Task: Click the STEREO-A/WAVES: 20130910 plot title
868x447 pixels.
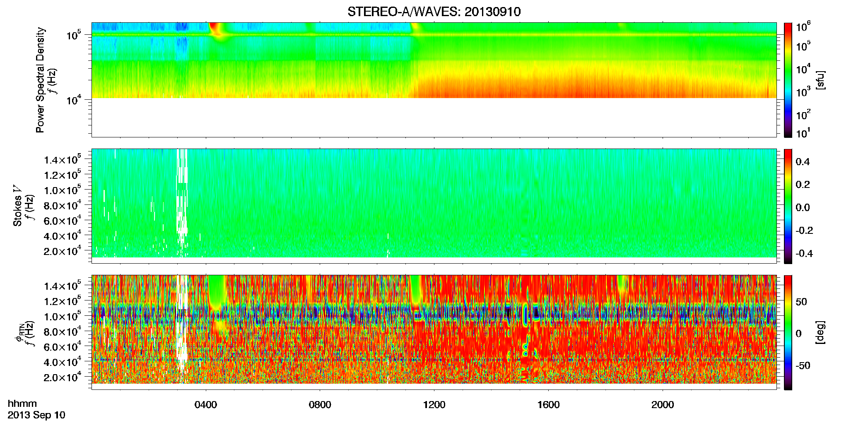Action: tap(434, 12)
